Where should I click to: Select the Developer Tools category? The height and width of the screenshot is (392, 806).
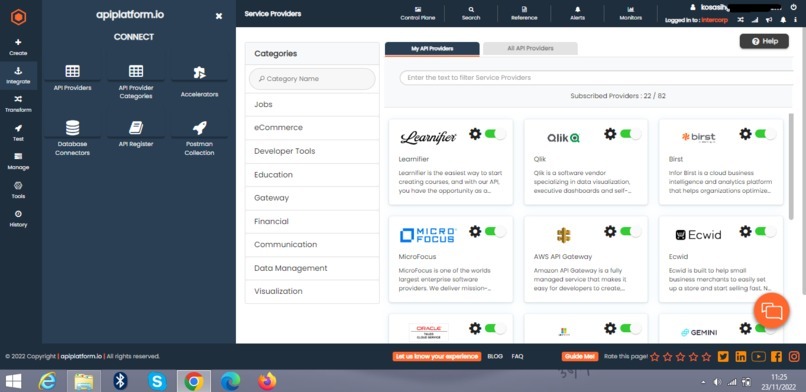tap(312, 151)
